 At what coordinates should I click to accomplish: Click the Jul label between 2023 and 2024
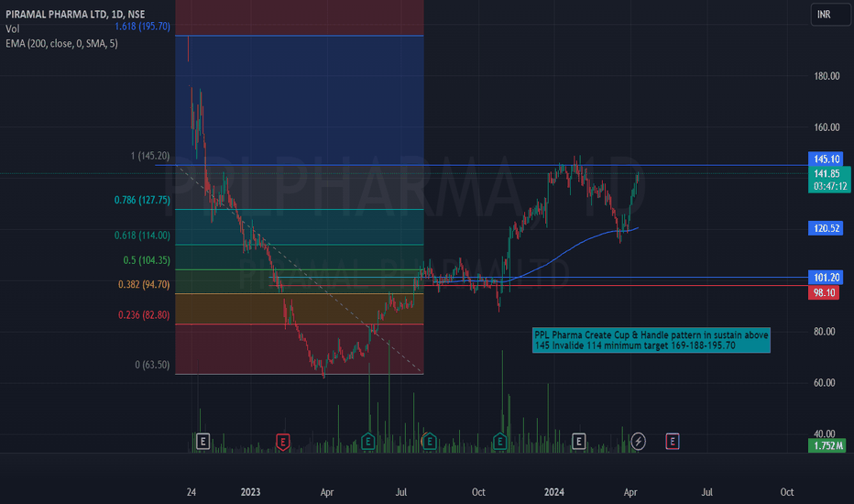pyautogui.click(x=400, y=492)
